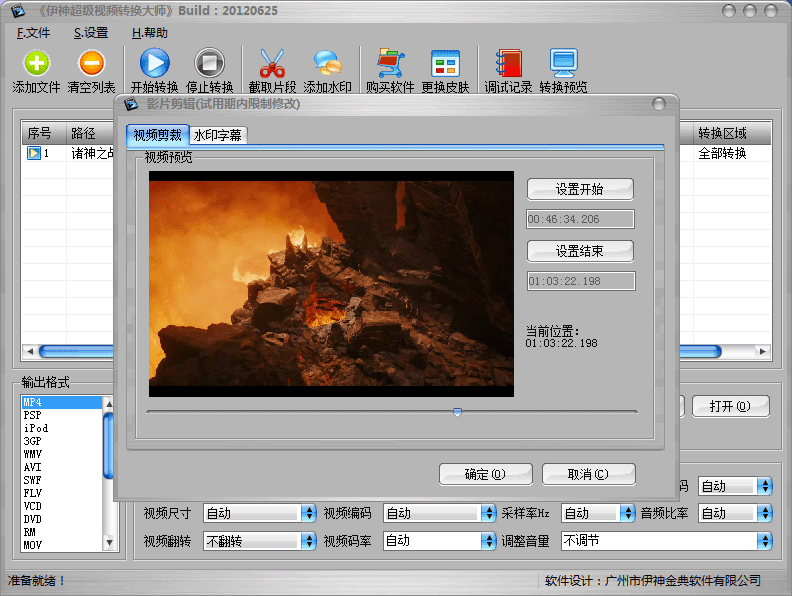Select AVI in the output format list
Viewport: 792px width, 596px height.
[x=33, y=466]
